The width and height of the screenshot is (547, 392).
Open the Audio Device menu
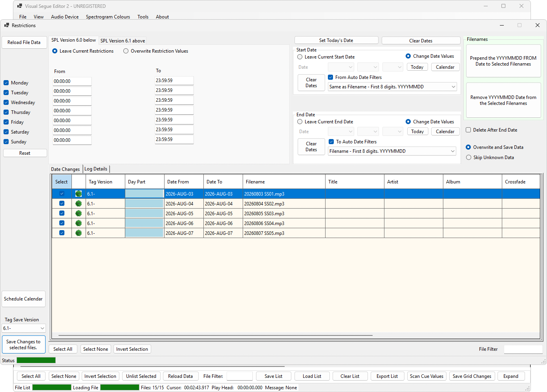[65, 17]
